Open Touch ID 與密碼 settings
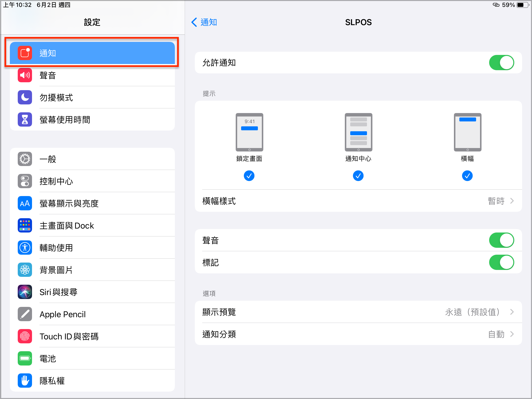Image resolution: width=532 pixels, height=399 pixels. 92,336
